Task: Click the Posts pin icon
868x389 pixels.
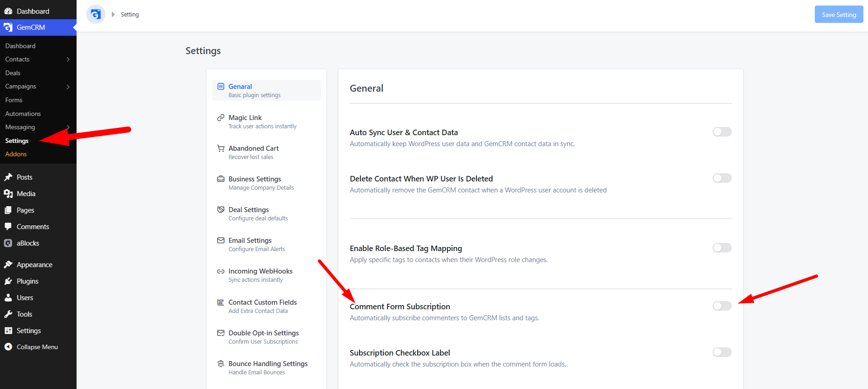Action: click(8, 177)
